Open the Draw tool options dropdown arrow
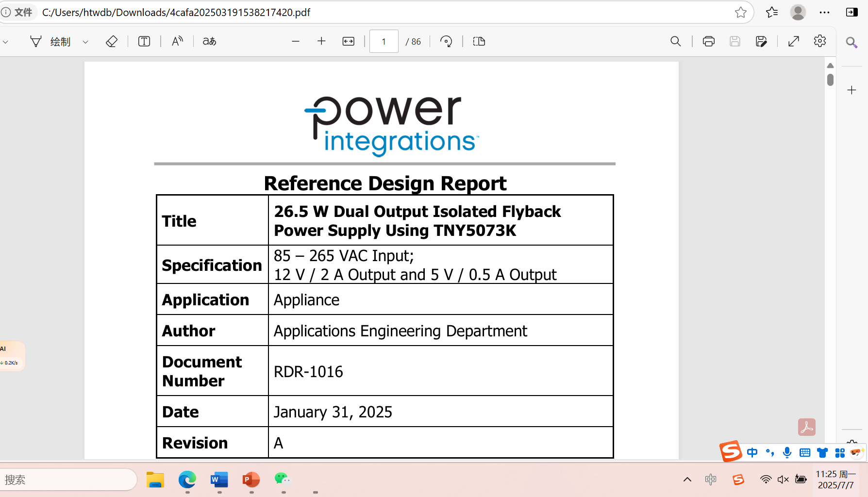The height and width of the screenshot is (497, 868). pyautogui.click(x=85, y=42)
